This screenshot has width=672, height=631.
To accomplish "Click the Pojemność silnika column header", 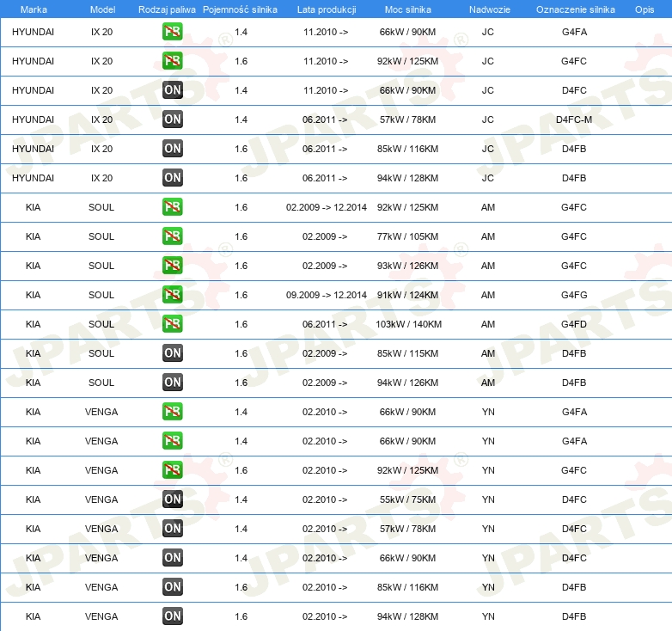I will tap(240, 9).
